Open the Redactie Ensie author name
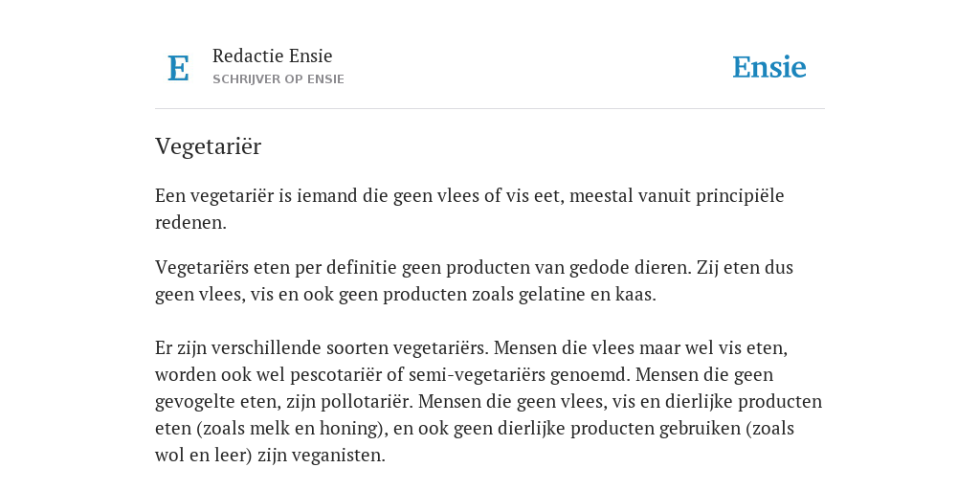The height and width of the screenshot is (490, 980). (x=273, y=56)
